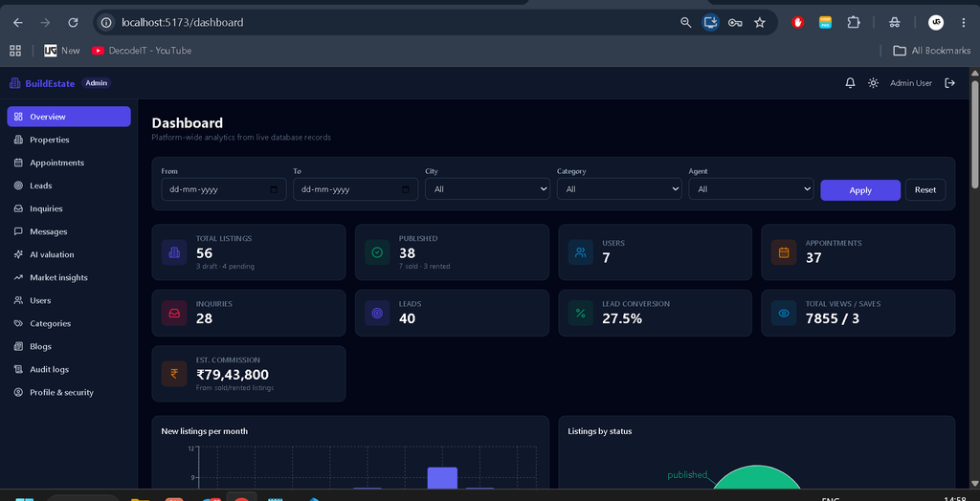
Task: Bookmark this page with star icon
Action: pyautogui.click(x=759, y=23)
